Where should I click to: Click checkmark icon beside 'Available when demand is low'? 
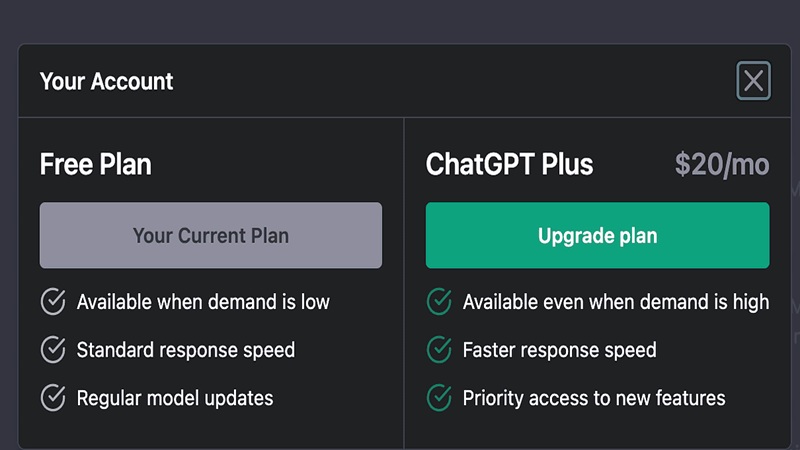[53, 301]
